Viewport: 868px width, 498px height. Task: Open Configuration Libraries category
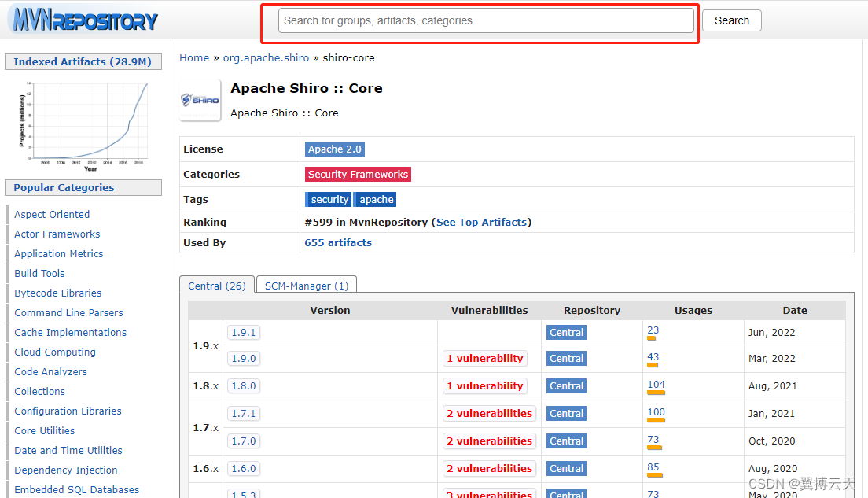click(68, 411)
